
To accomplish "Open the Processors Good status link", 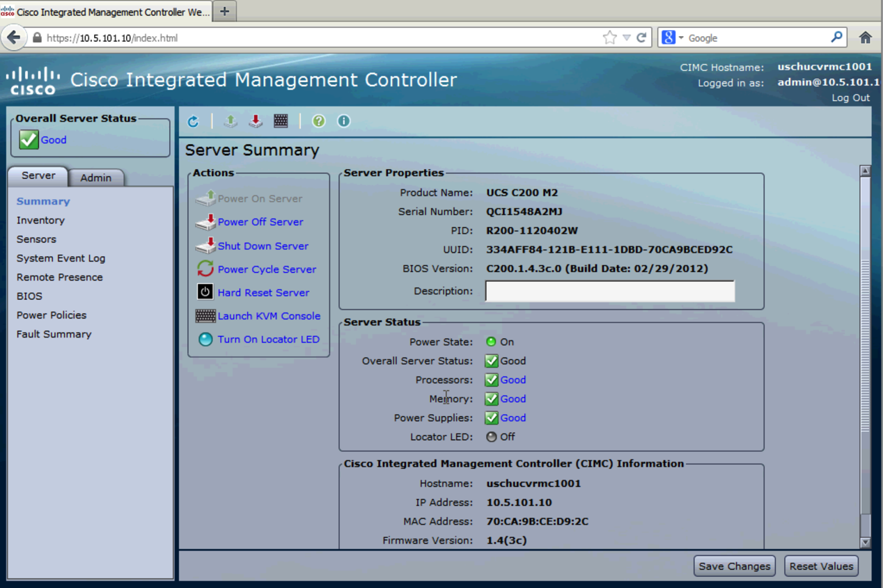I will point(513,380).
